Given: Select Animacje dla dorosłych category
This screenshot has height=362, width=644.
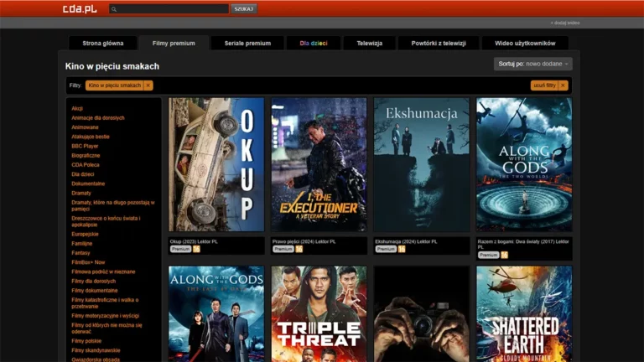Looking at the screenshot, I should [98, 118].
